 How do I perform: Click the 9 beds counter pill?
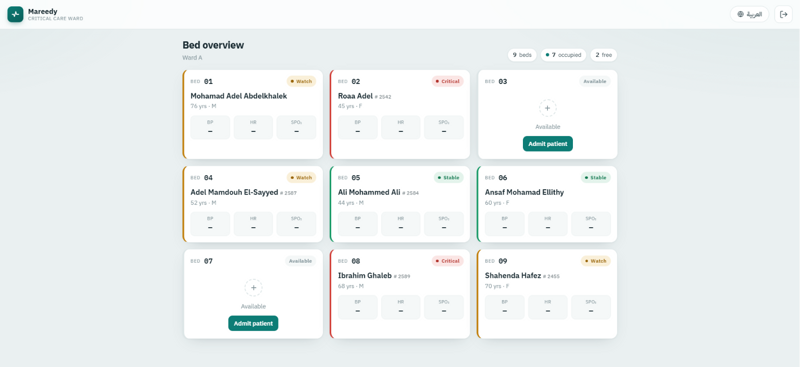click(522, 55)
